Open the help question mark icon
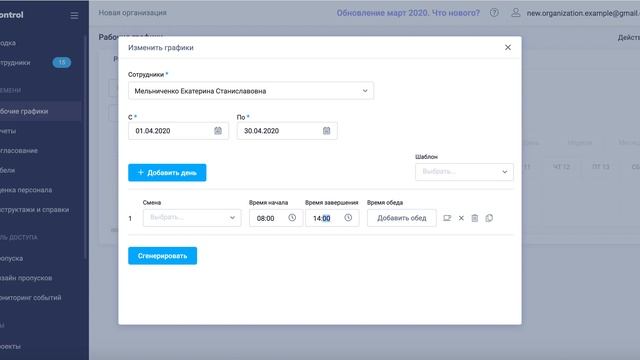This screenshot has height=360, width=640. click(494, 13)
